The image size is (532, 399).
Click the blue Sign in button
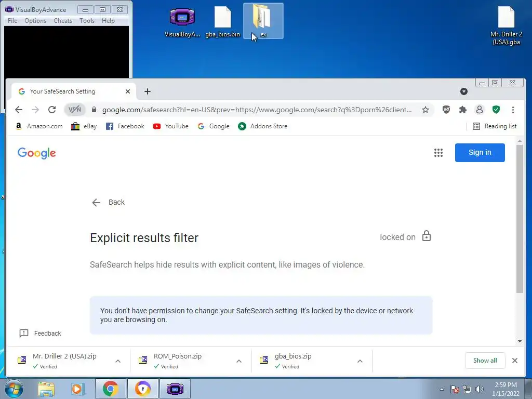480,152
